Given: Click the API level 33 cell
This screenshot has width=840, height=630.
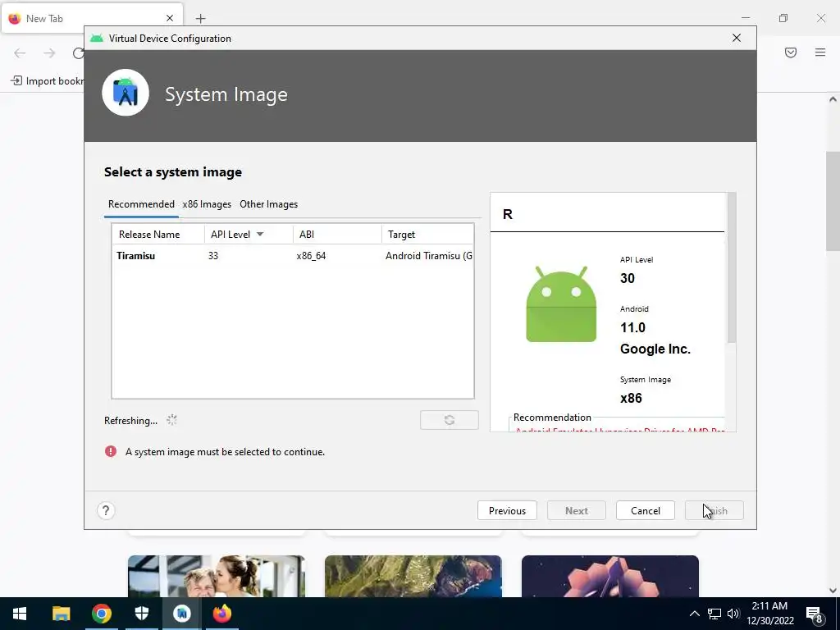Looking at the screenshot, I should [x=213, y=256].
